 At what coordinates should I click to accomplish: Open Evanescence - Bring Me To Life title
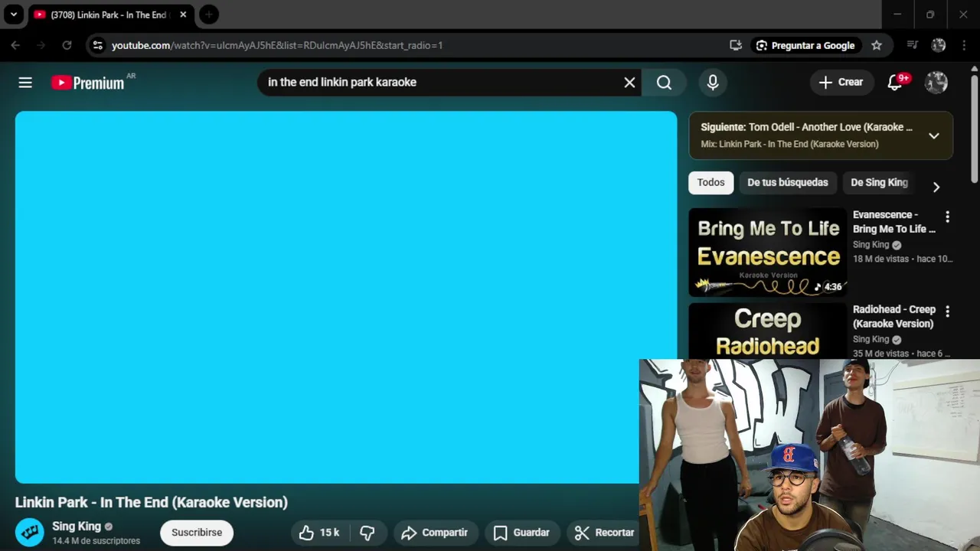(x=894, y=222)
